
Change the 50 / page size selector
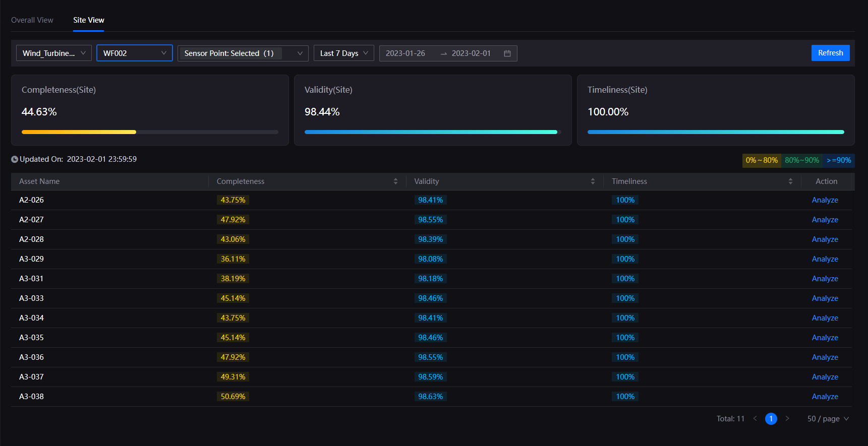tap(828, 419)
